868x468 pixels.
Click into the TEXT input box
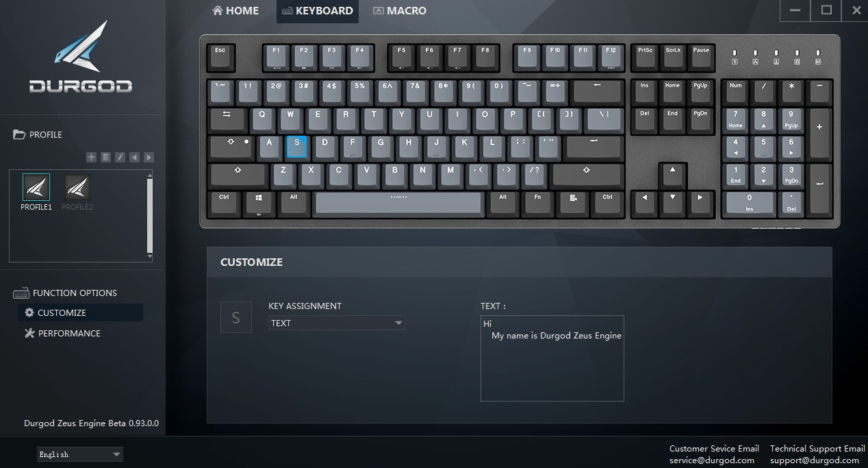tap(552, 358)
